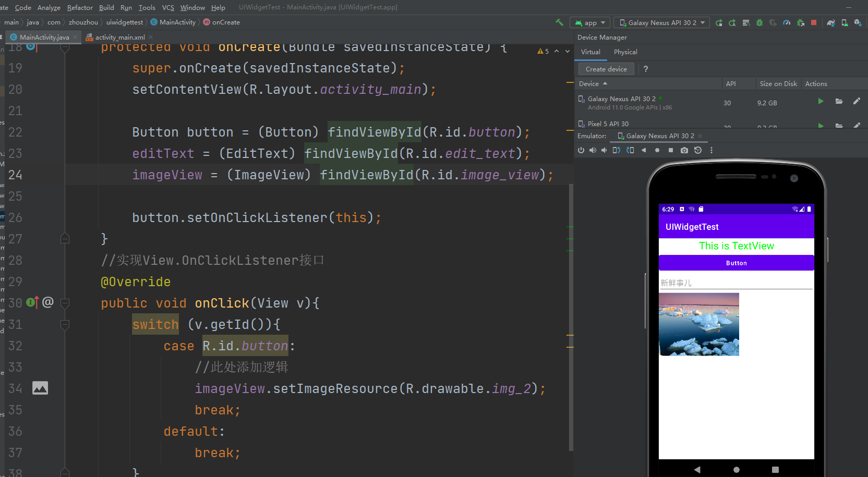Open the Refactor menu

click(80, 7)
